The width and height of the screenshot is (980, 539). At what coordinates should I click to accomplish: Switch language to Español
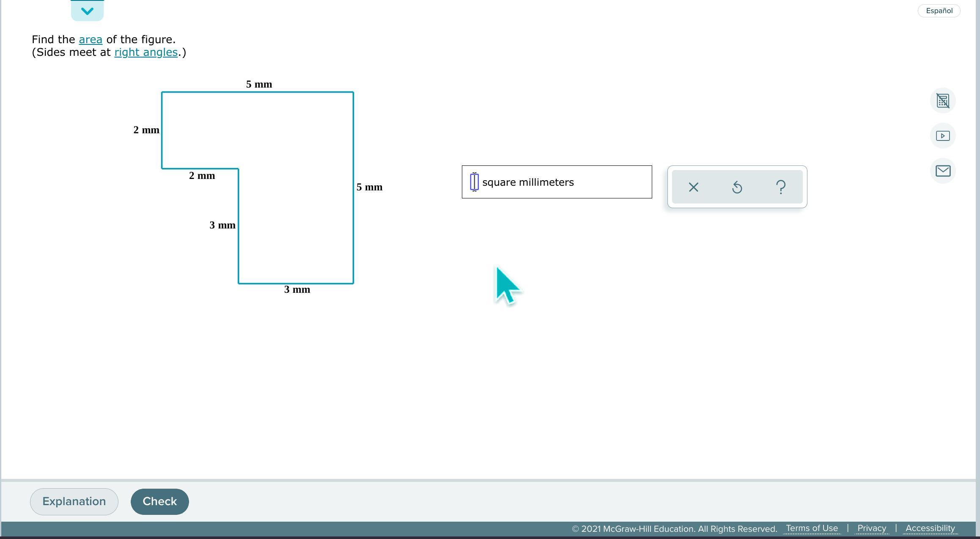(939, 11)
